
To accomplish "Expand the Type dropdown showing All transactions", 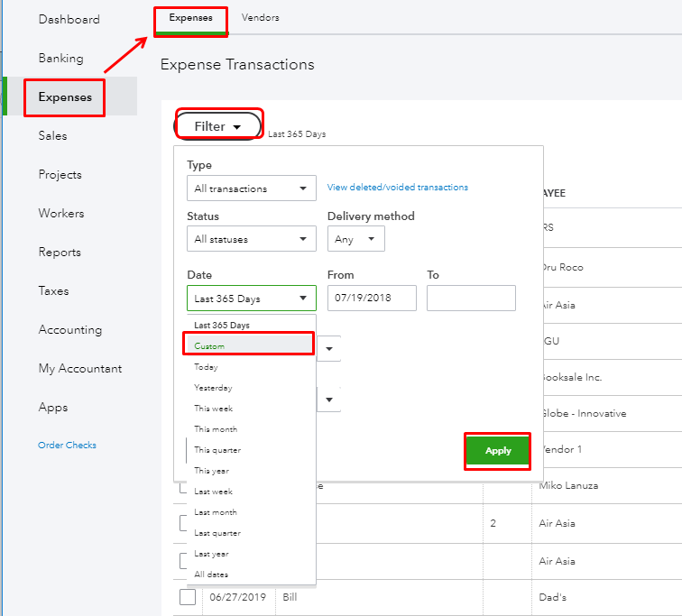I will click(251, 188).
